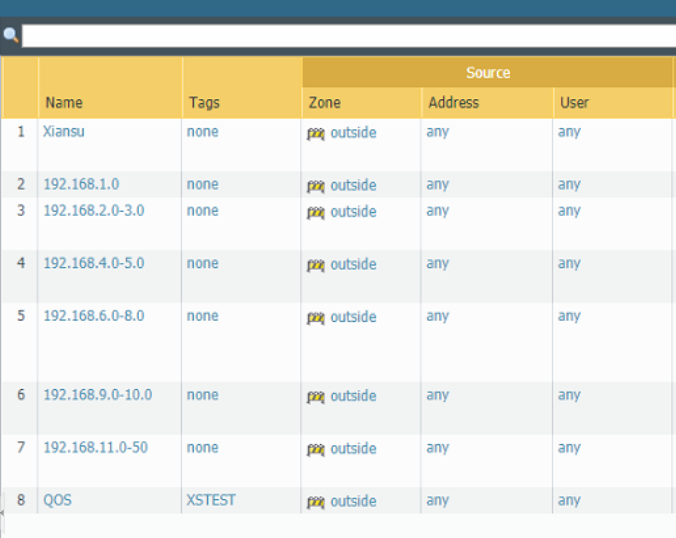Click the zone icon in 192.168.4.0-5.0 row

[316, 265]
